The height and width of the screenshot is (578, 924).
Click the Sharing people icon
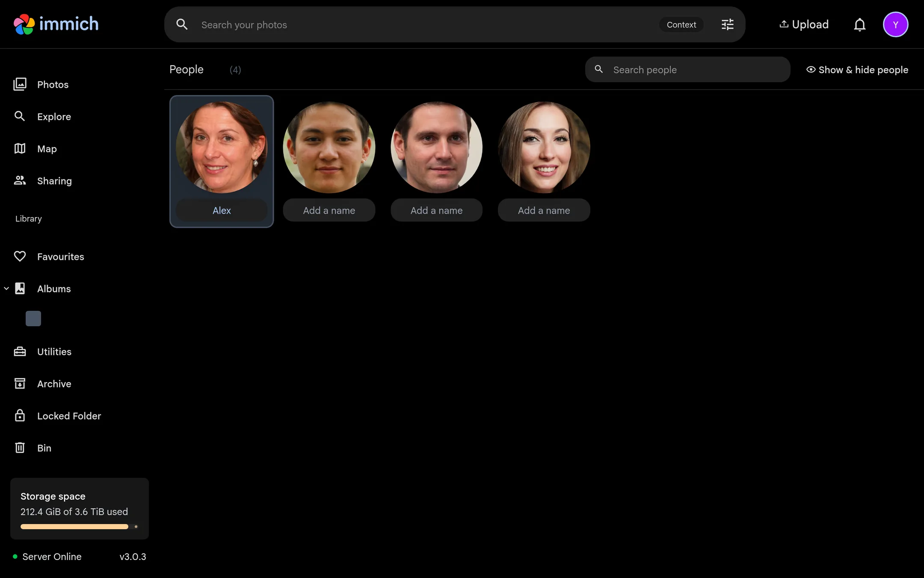(20, 181)
